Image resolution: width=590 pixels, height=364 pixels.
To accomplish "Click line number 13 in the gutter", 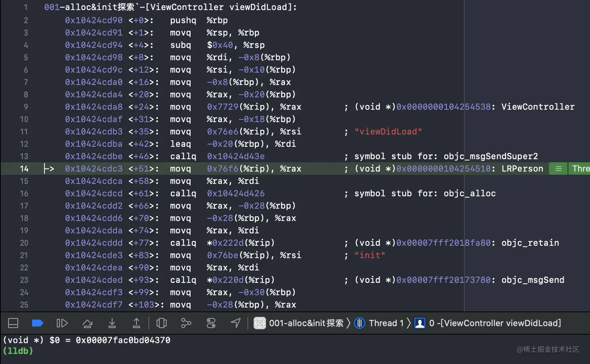I will coord(24,156).
